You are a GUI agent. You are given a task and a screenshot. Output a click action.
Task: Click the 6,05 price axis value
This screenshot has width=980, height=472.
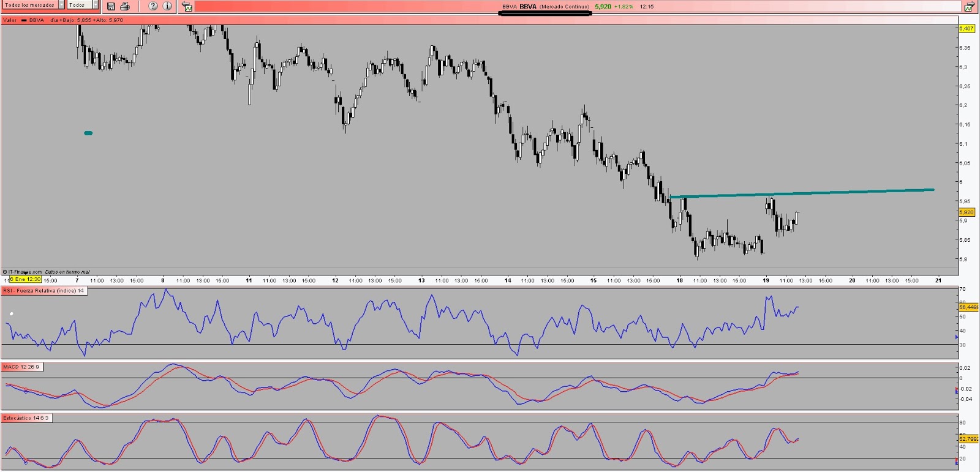tap(965, 163)
